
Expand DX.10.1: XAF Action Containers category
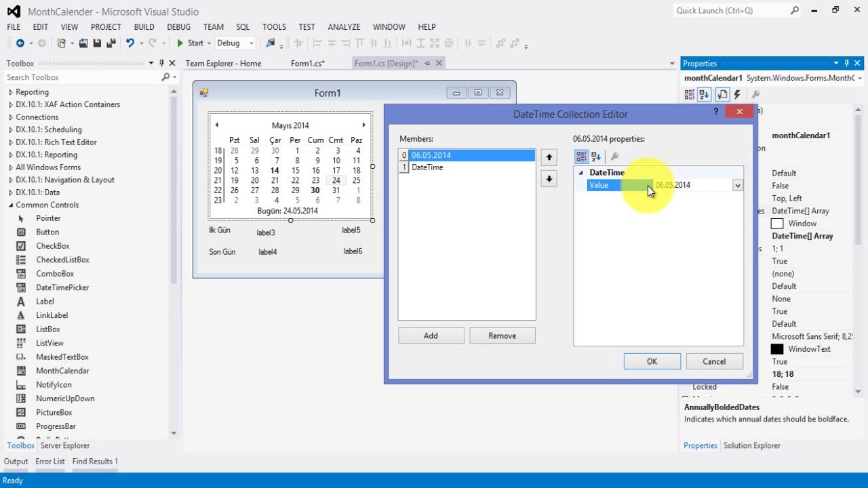10,104
